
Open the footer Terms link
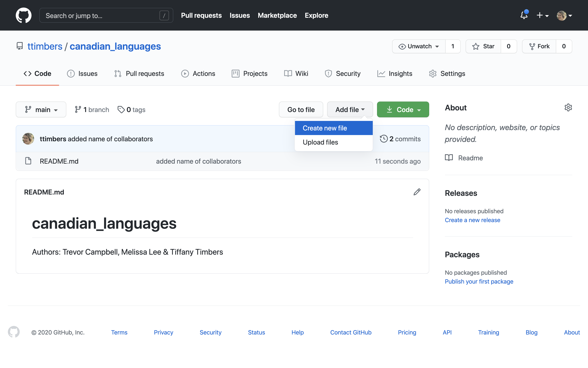pyautogui.click(x=119, y=332)
